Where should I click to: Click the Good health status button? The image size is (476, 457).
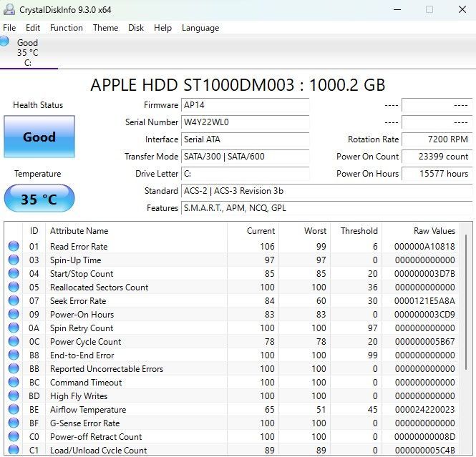coord(39,137)
